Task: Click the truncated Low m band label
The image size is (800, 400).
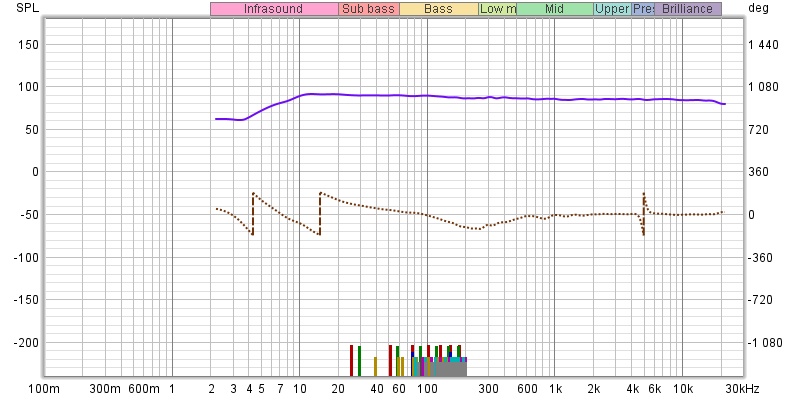Action: click(x=497, y=9)
